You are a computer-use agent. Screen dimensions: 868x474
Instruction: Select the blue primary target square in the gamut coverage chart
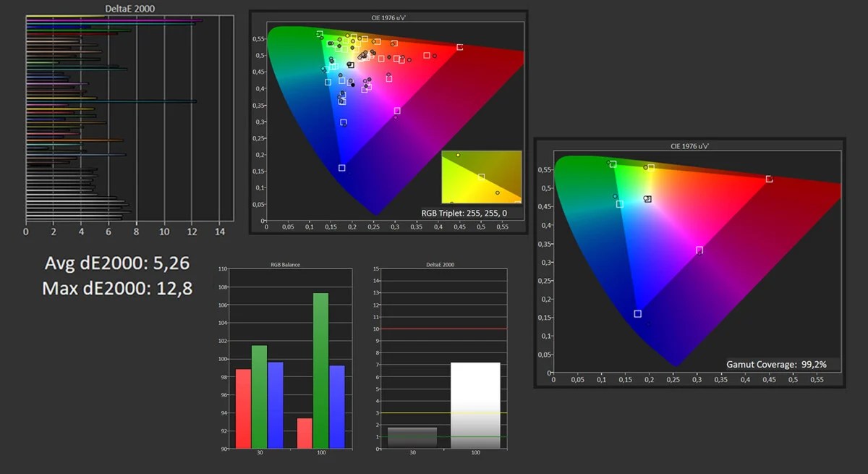[x=637, y=313]
